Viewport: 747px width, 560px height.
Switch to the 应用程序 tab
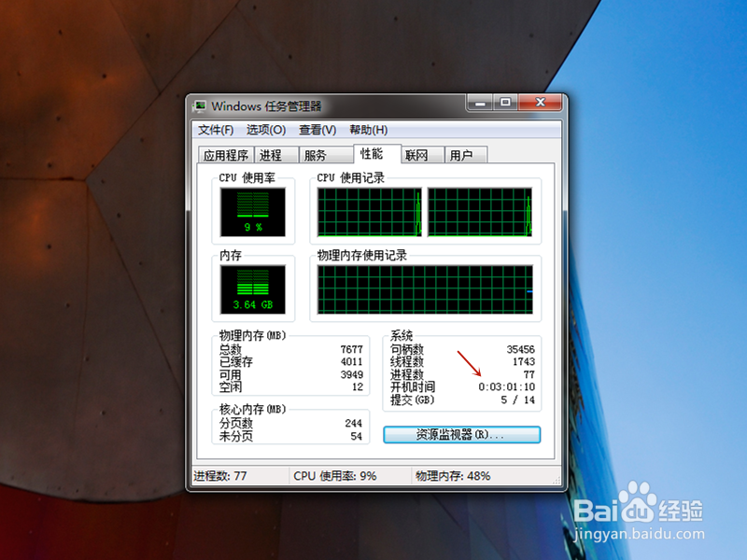coord(226,155)
